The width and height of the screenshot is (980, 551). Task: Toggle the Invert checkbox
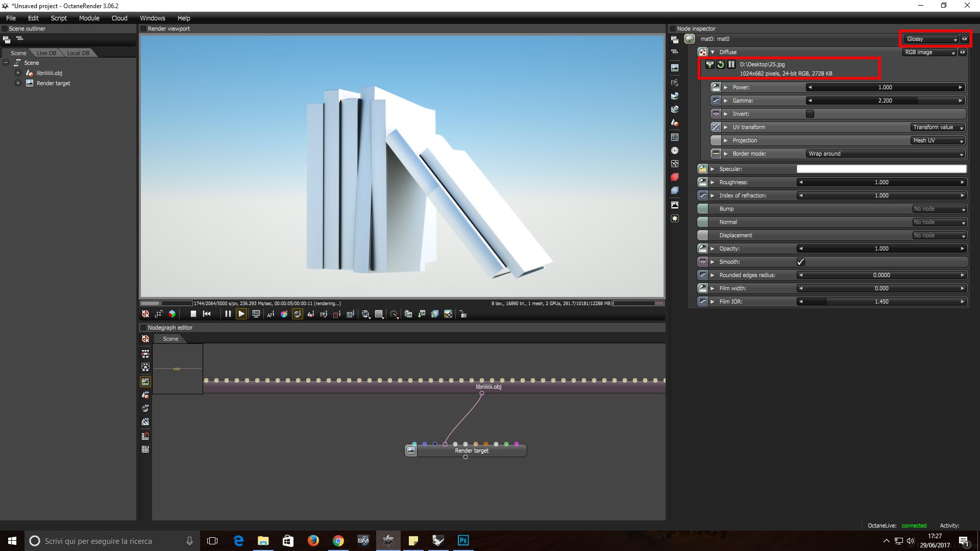point(810,114)
